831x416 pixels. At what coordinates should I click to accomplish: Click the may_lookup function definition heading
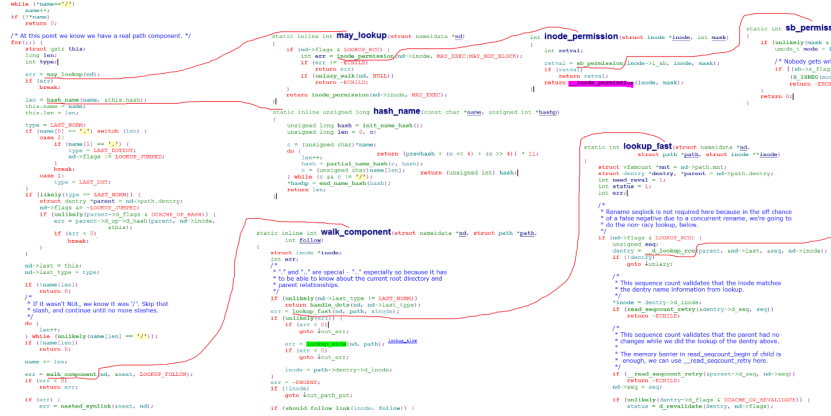361,36
